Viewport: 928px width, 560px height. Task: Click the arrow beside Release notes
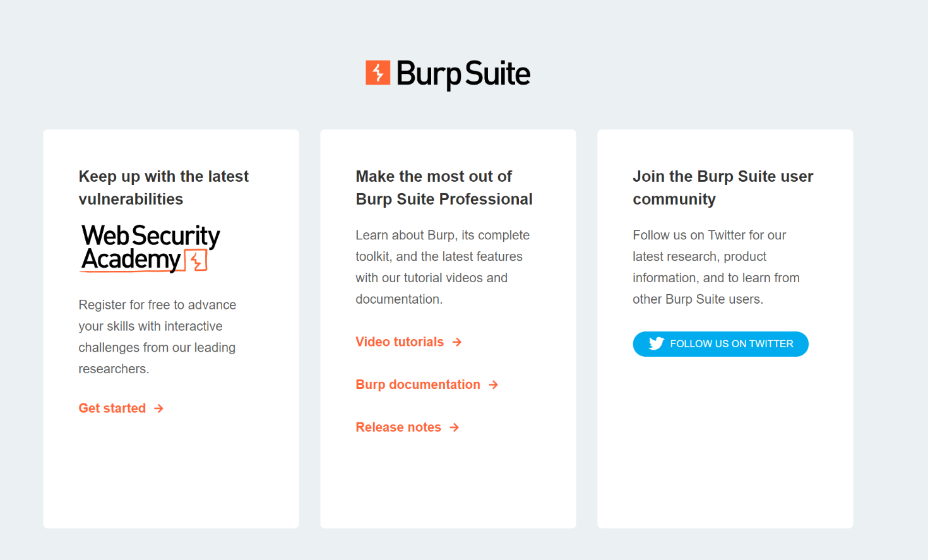click(x=455, y=427)
